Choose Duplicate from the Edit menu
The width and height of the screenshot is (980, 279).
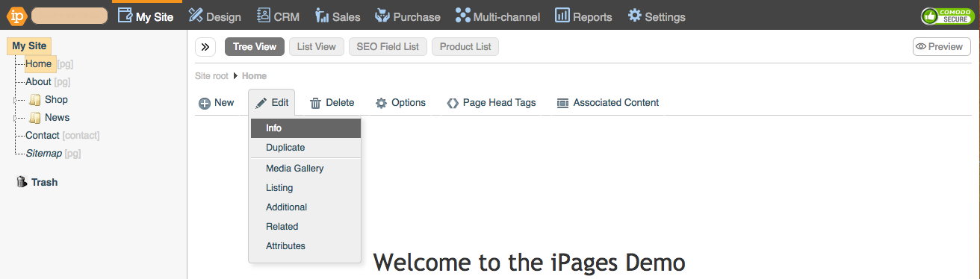[x=305, y=148]
